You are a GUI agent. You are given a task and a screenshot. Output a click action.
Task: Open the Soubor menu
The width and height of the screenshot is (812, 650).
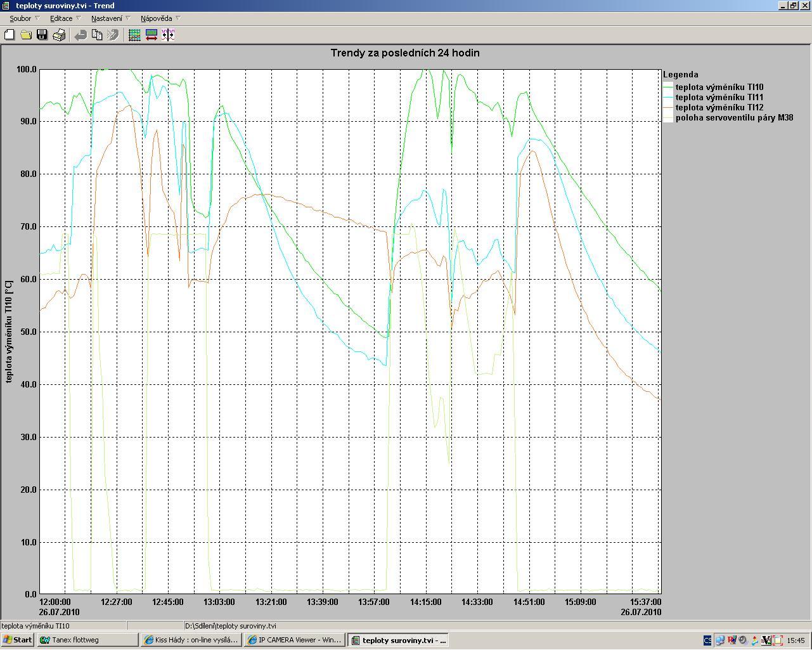[x=21, y=18]
